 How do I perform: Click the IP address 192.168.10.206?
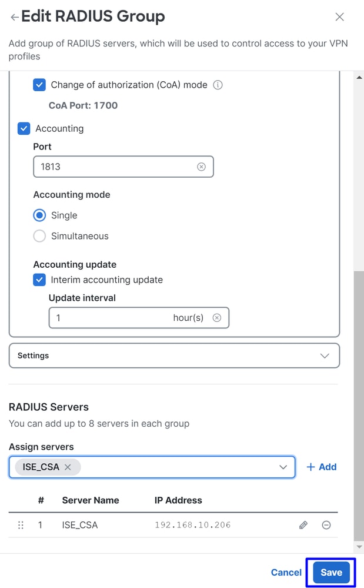[x=192, y=525]
